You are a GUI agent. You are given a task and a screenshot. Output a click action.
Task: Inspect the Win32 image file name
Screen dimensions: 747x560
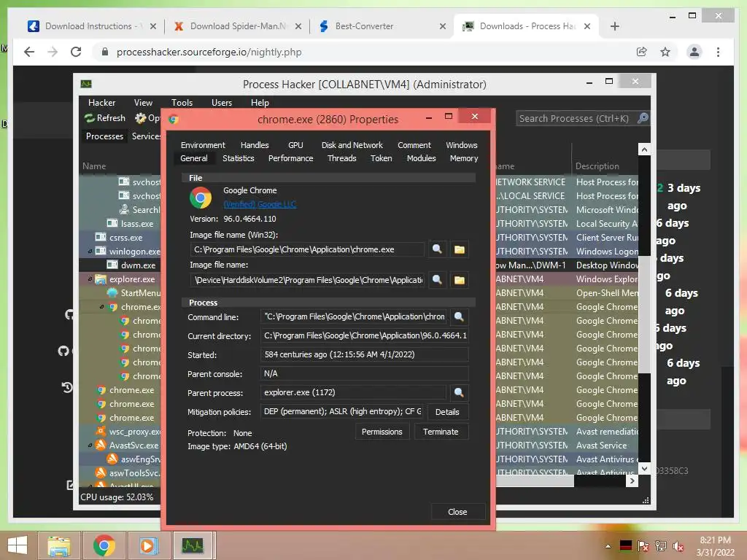[437, 249]
